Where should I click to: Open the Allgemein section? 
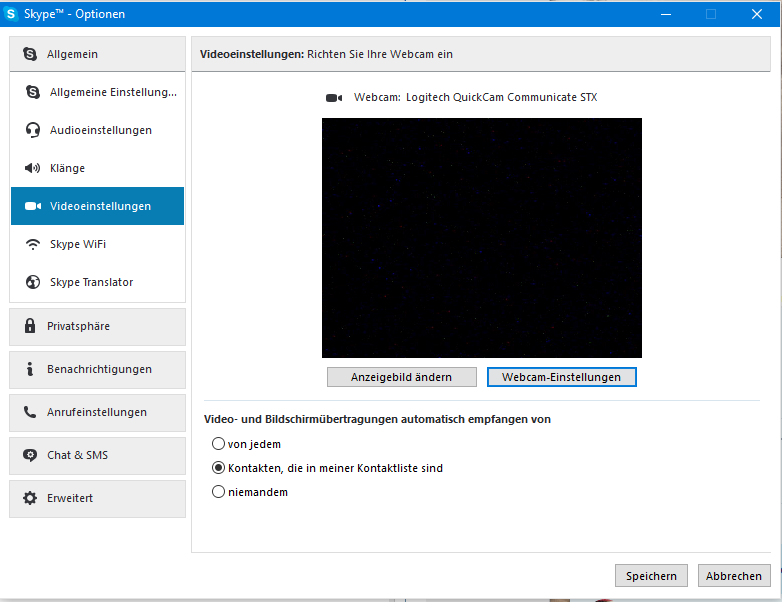(97, 54)
